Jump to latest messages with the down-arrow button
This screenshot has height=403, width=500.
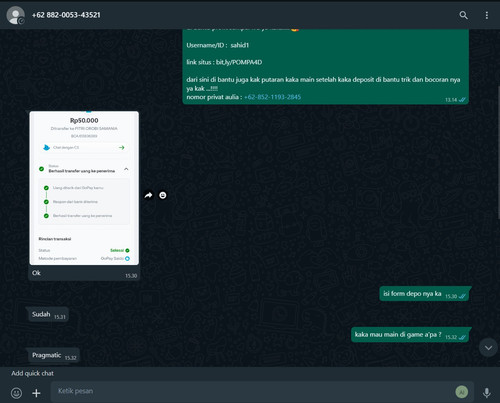[x=488, y=348]
